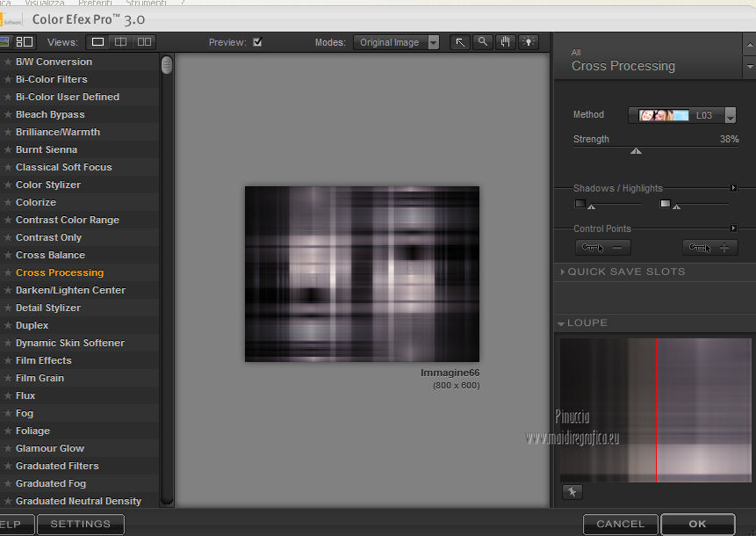
Task: Toggle the filter list panel layout icon
Action: pos(24,42)
